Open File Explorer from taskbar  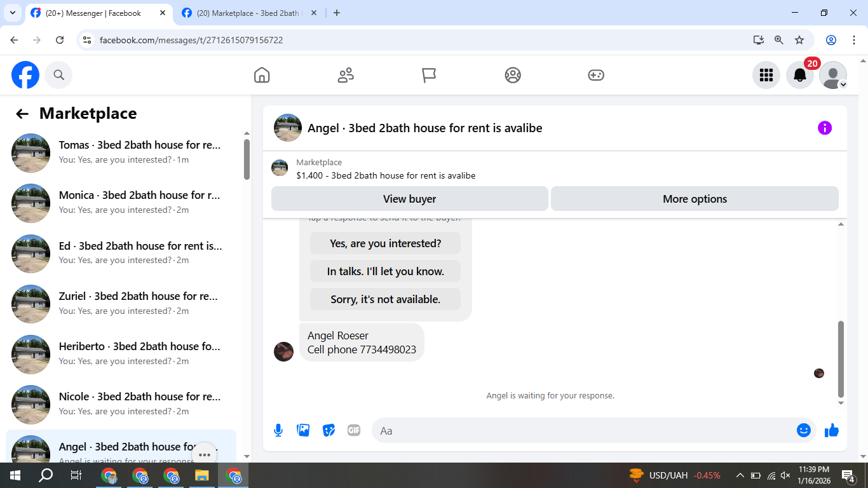coord(202,475)
